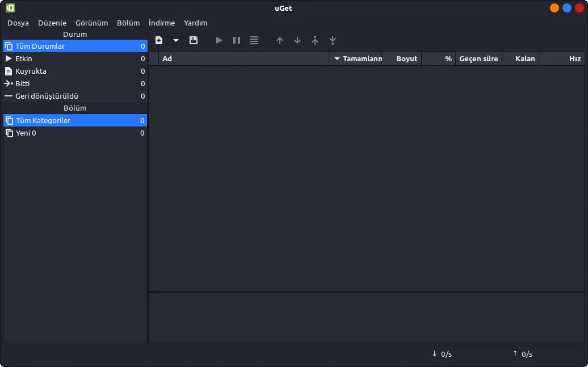Select the Yeni 0 category

point(75,133)
